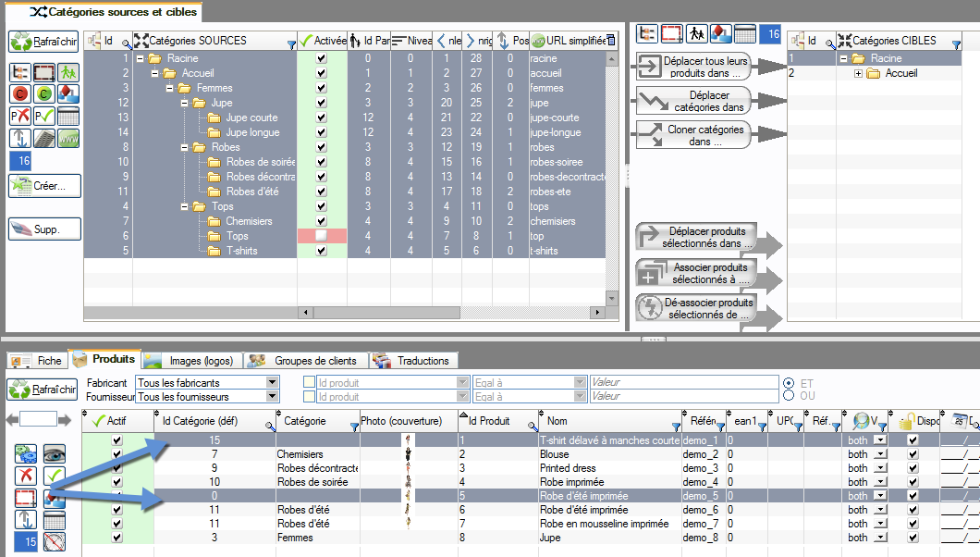Click the red C circle icon in the sources toolbar
The height and width of the screenshot is (557, 980).
(x=20, y=93)
